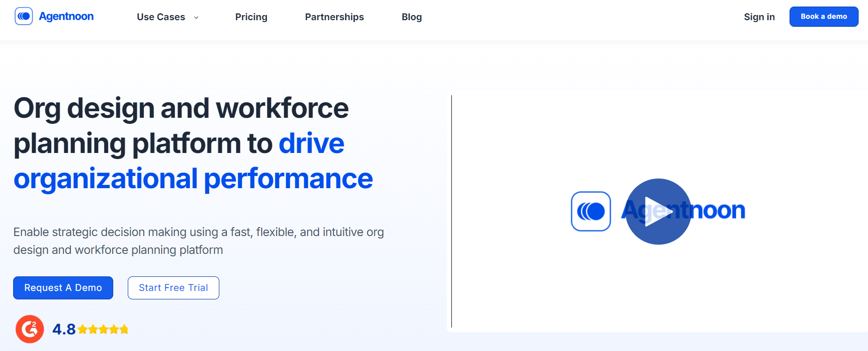Go to the Pricing page
Viewport: 868px width, 351px height.
[x=251, y=17]
